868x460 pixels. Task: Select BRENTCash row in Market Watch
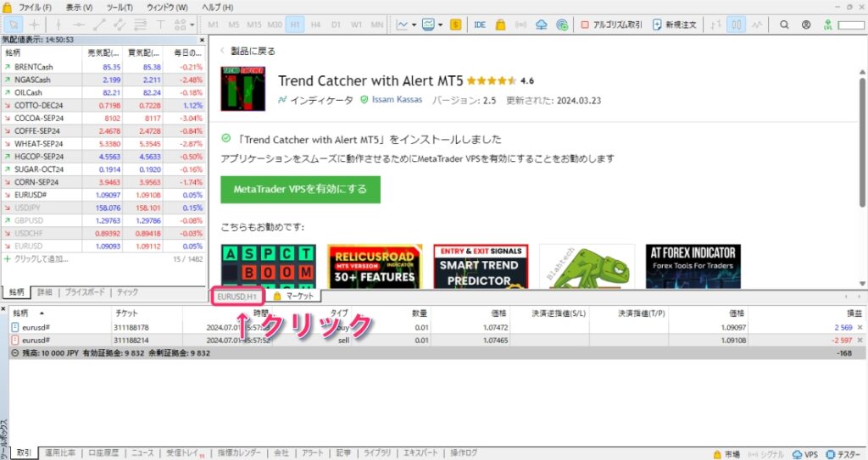tap(103, 67)
